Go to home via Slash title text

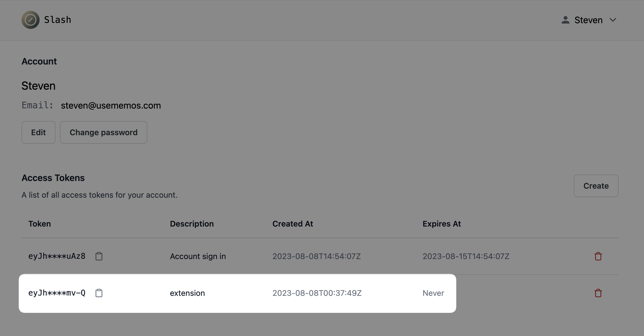click(x=58, y=20)
